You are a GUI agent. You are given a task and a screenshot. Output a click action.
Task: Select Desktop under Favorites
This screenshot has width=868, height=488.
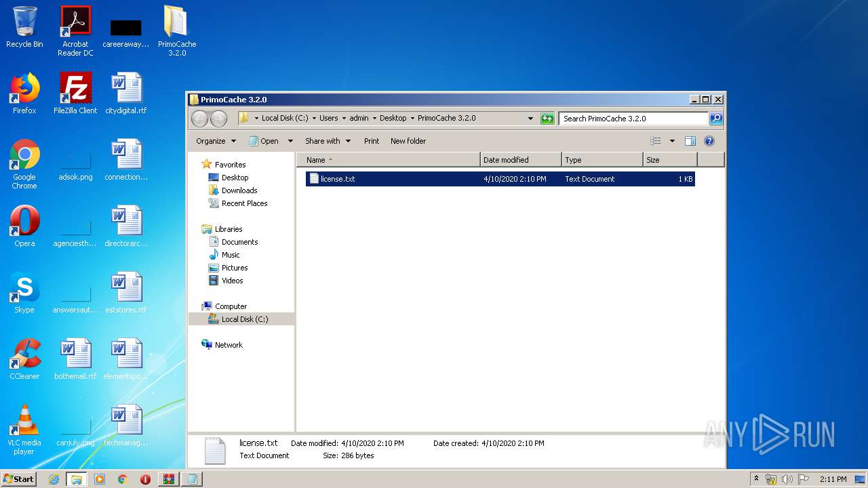point(235,178)
